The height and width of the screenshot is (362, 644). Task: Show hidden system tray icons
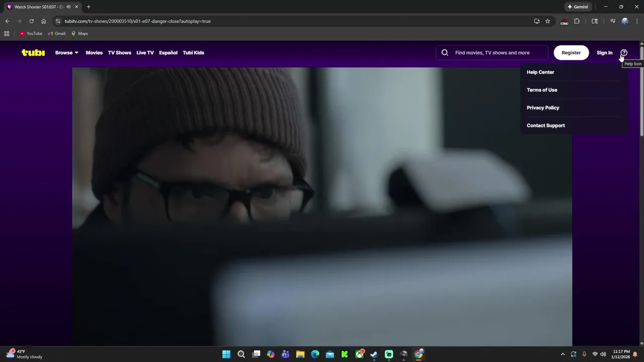(x=562, y=354)
